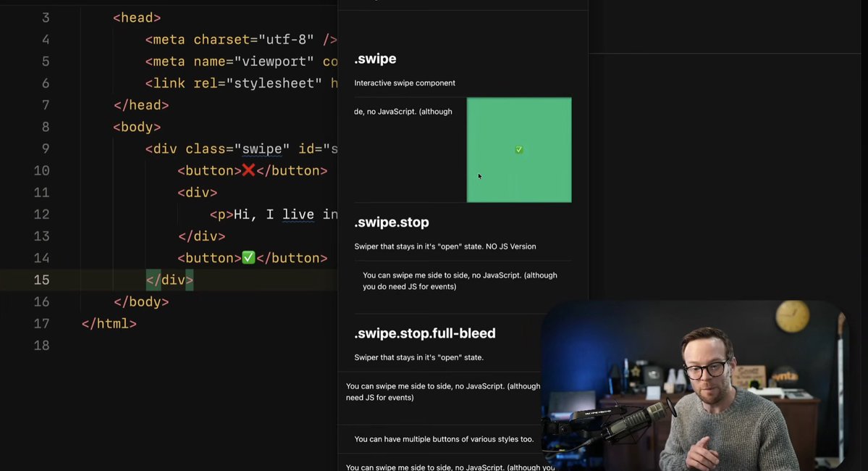Click swipe card text under .swipe.stop
The image size is (868, 471).
[460, 281]
